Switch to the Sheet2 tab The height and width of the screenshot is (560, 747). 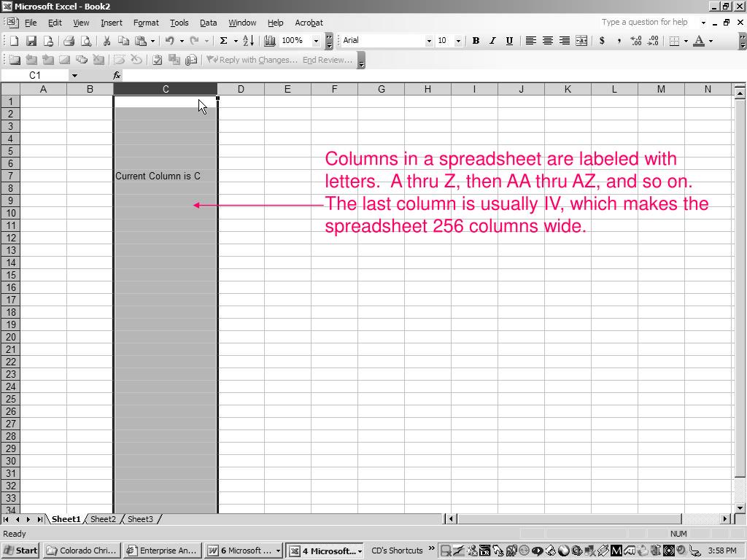(104, 519)
